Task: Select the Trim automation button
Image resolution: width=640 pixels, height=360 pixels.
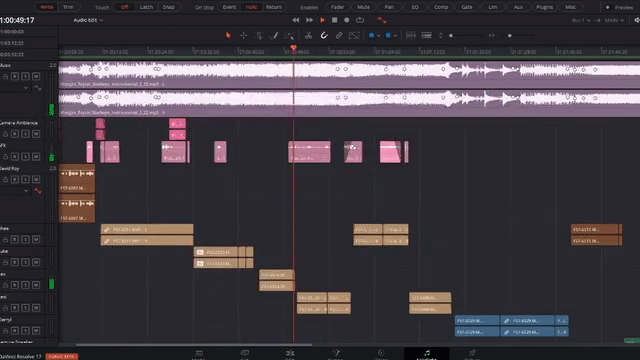Action: click(x=68, y=7)
